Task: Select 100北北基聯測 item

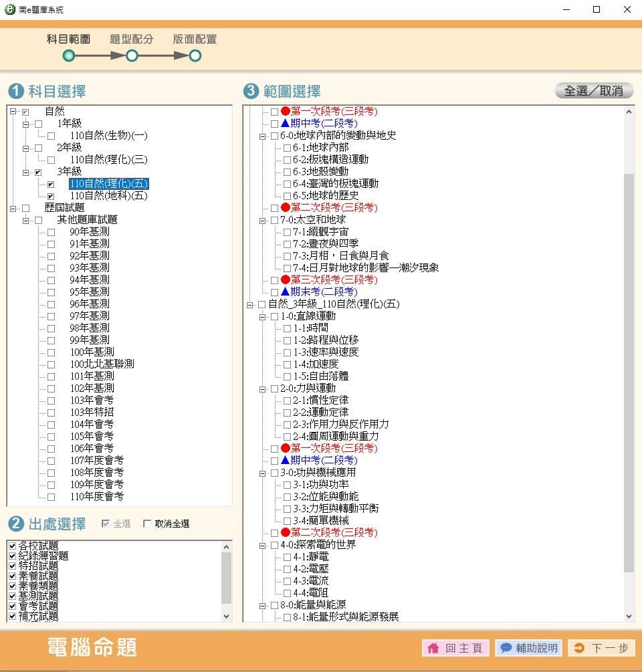Action: click(102, 364)
